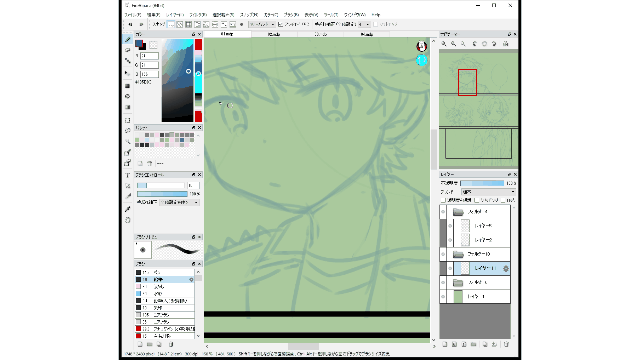
Task: Select the rectangular Selection tool
Action: (128, 120)
